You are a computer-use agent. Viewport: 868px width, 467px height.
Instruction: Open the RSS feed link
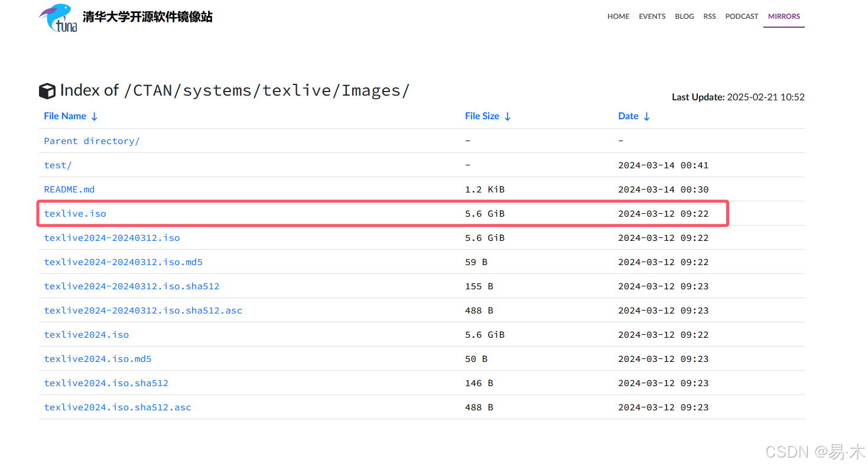(x=709, y=16)
